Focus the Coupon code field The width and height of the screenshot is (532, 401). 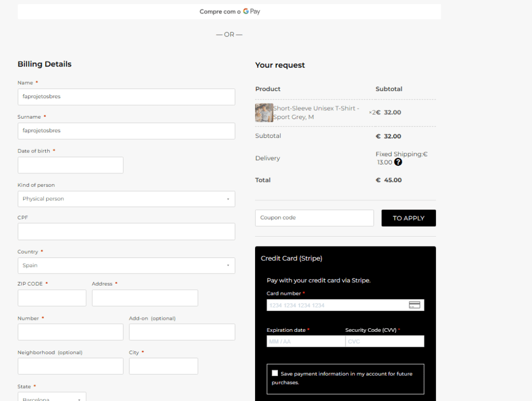314,218
